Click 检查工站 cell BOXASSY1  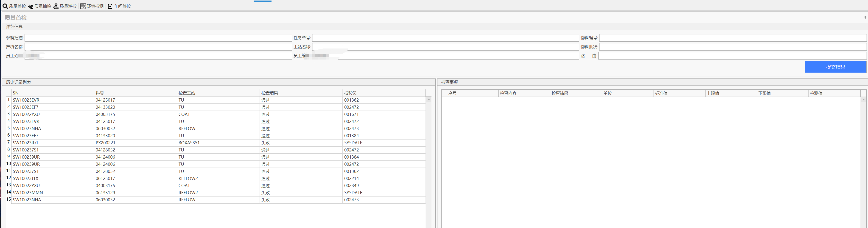[x=218, y=143]
